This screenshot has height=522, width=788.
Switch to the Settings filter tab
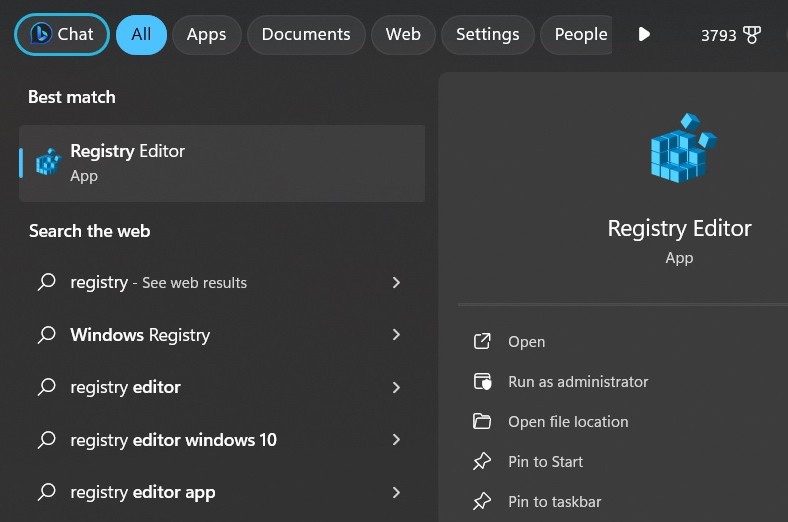tap(487, 34)
